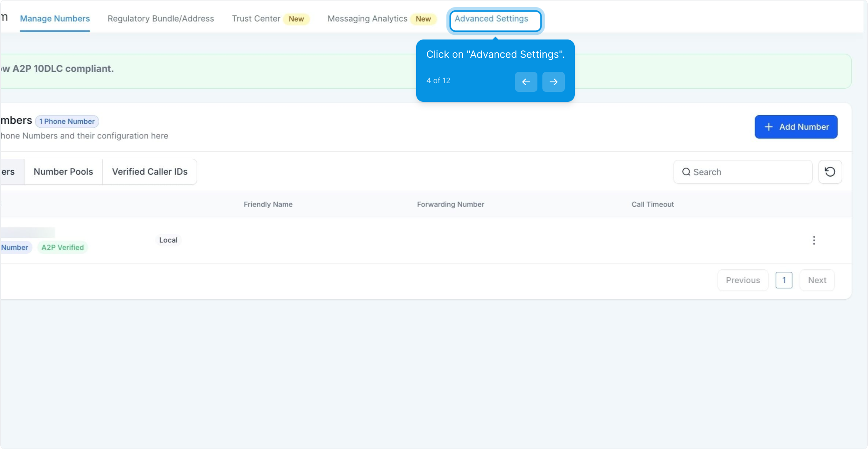Focus the Search input field
868x449 pixels.
click(748, 172)
